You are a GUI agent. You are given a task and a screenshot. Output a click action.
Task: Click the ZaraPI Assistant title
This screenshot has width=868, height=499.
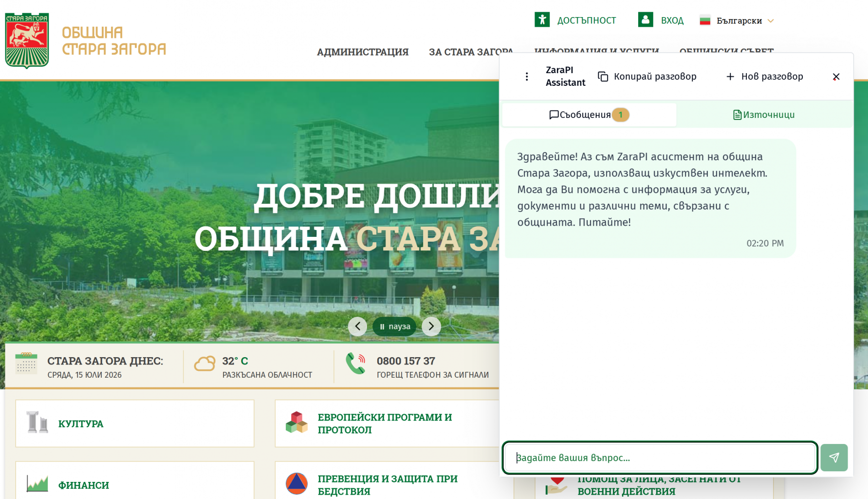(x=565, y=77)
